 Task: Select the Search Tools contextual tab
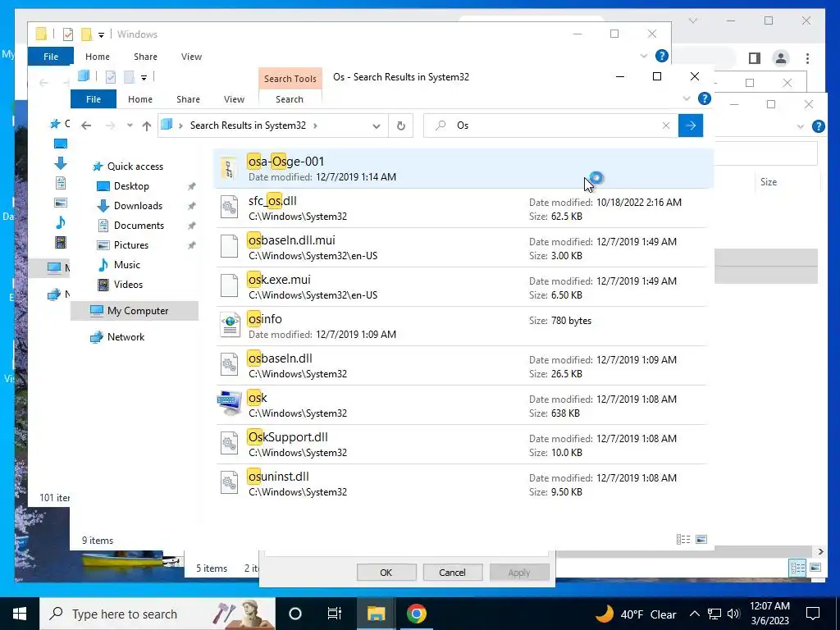click(x=290, y=79)
